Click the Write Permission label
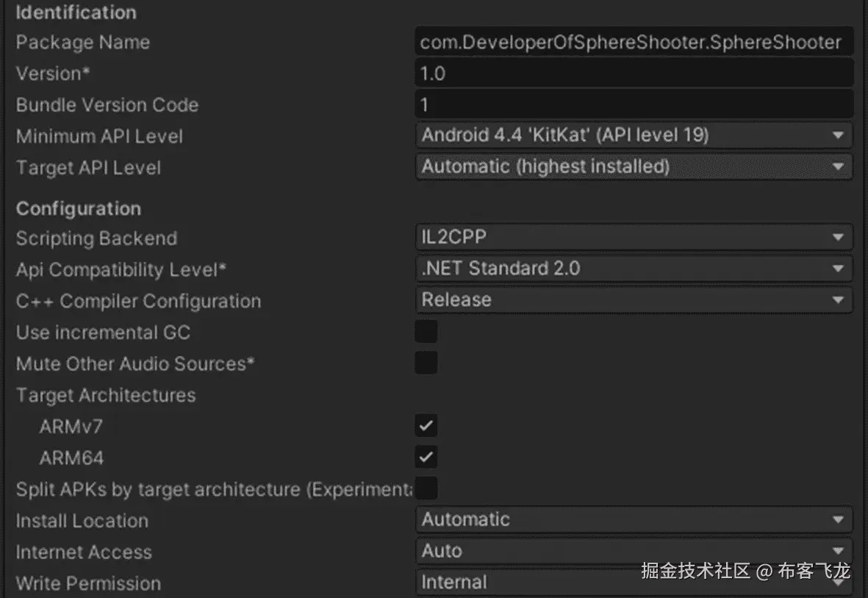 (88, 583)
